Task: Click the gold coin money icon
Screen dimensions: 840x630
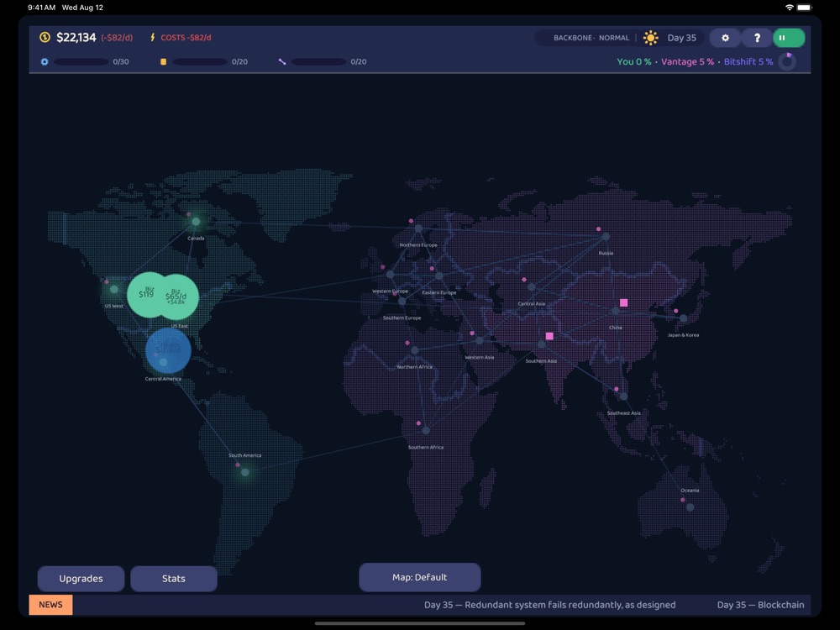Action: click(45, 38)
